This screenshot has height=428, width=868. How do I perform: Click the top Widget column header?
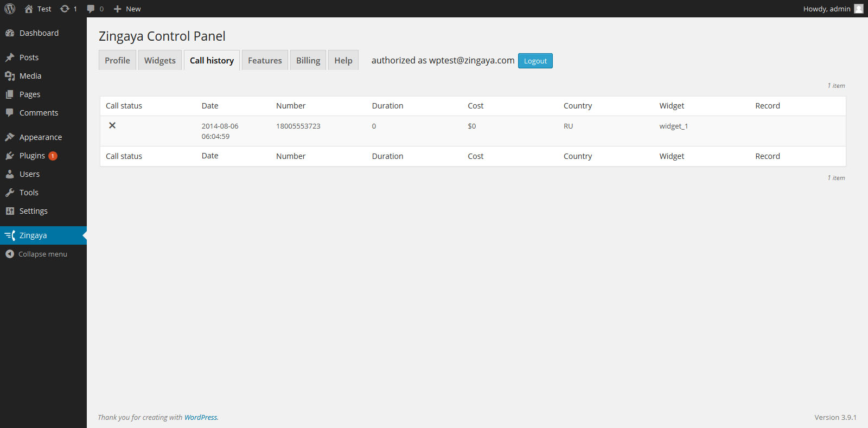click(x=672, y=106)
